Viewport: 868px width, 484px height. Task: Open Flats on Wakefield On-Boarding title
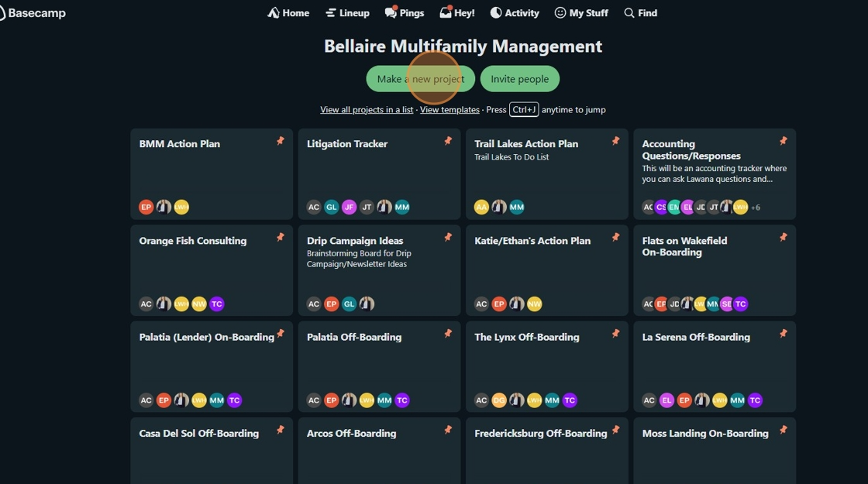click(x=684, y=246)
